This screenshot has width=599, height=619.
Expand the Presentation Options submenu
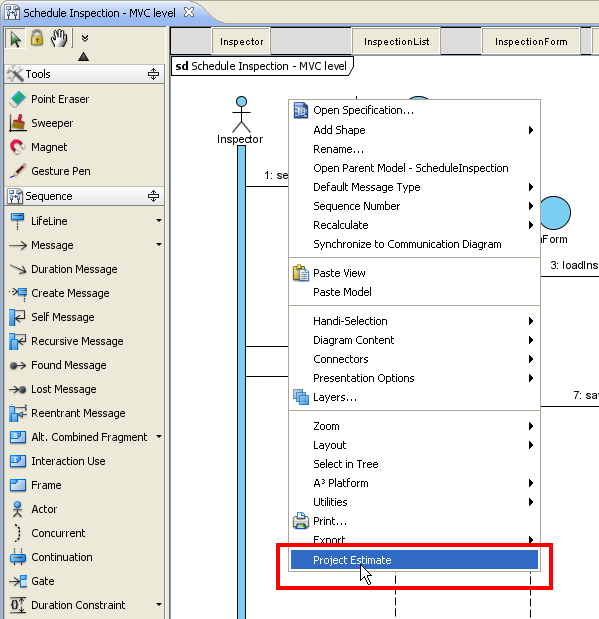(x=415, y=378)
